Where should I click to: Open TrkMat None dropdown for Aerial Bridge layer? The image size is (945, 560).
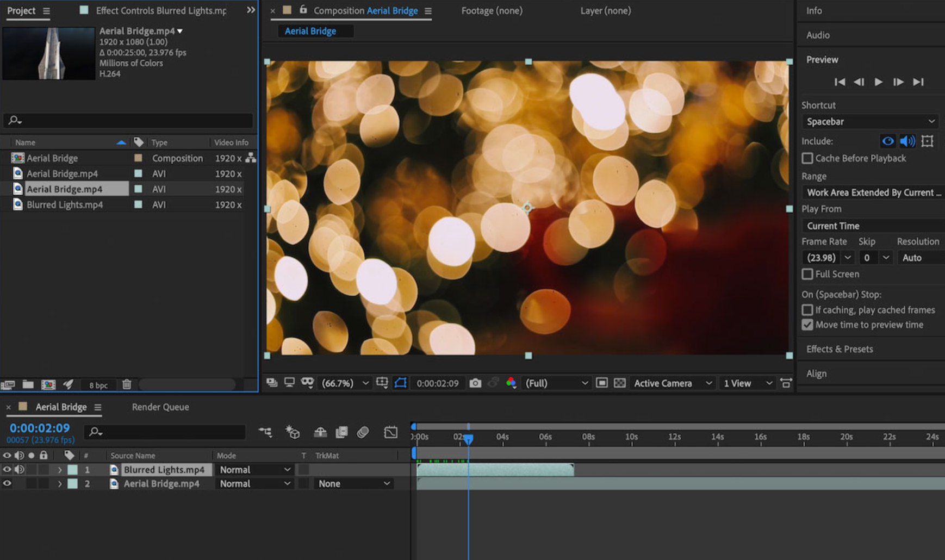(354, 484)
